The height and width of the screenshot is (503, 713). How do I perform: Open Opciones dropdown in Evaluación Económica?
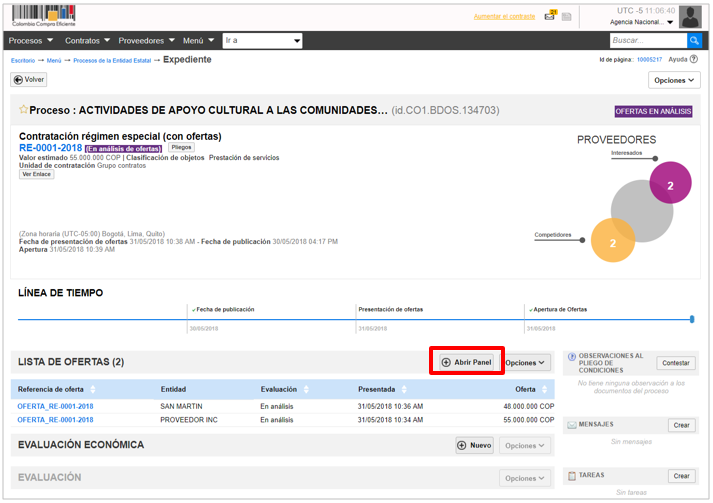point(525,446)
